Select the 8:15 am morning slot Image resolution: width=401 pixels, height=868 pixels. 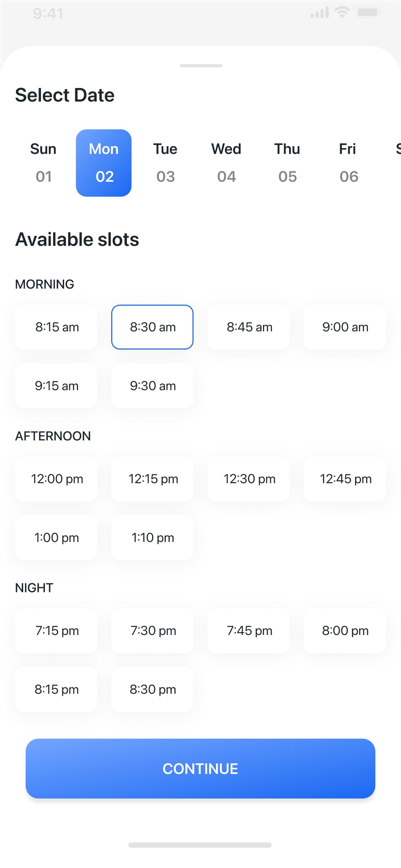tap(56, 327)
